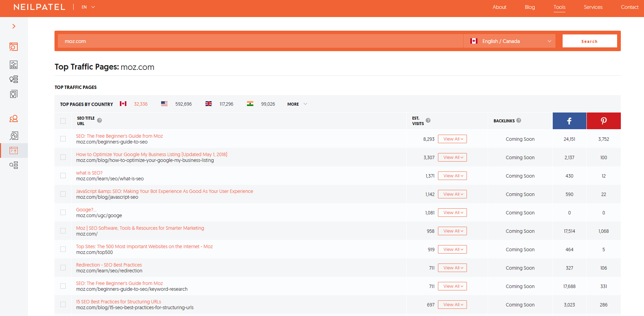Image resolution: width=644 pixels, height=316 pixels.
Task: Open '15 SEO Best Practices for Structuring URLs' link
Action: [119, 302]
